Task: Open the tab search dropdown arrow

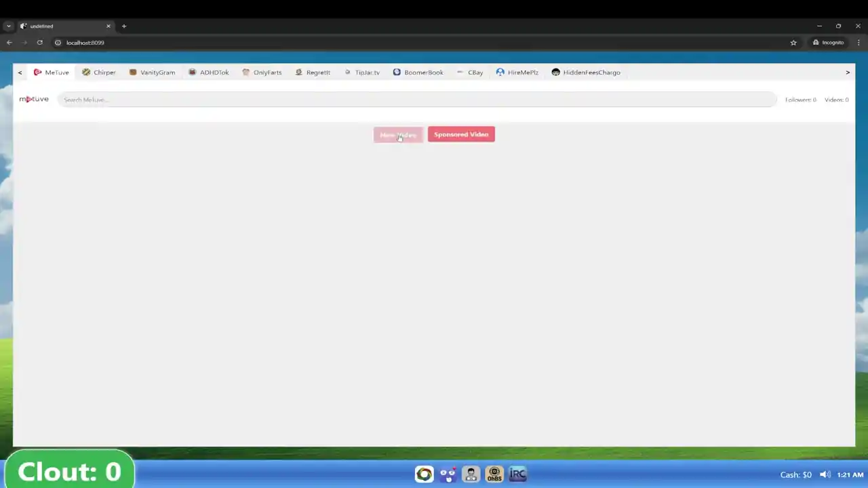Action: point(8,26)
